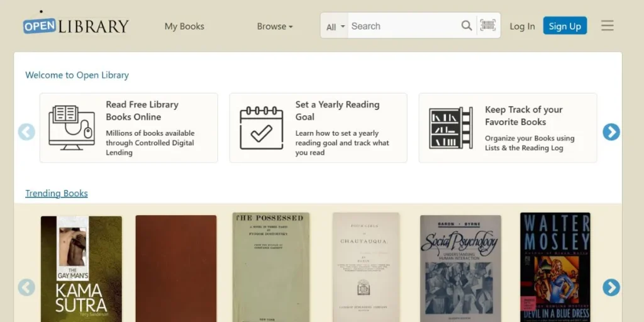The width and height of the screenshot is (644, 322).
Task: Open Devil in a Blue Dress cover
Action: (x=555, y=267)
